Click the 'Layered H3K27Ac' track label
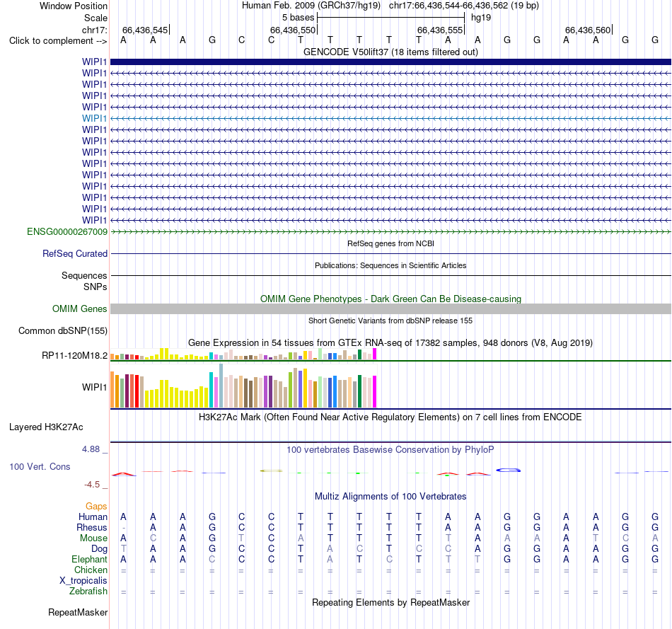The height and width of the screenshot is (629, 672). (46, 427)
